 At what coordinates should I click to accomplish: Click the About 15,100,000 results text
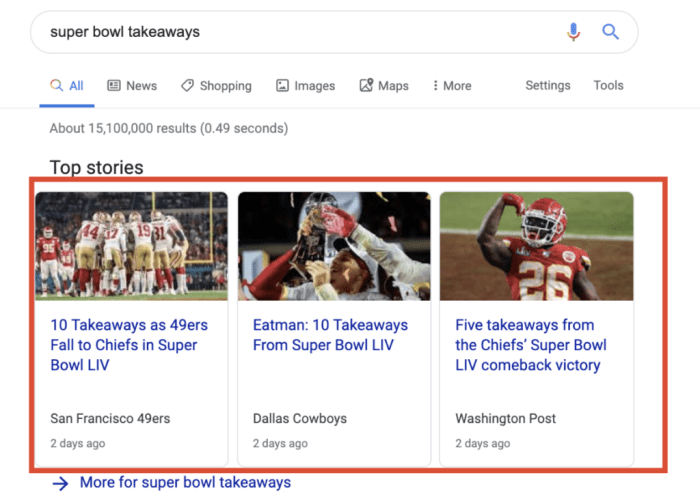tap(169, 129)
